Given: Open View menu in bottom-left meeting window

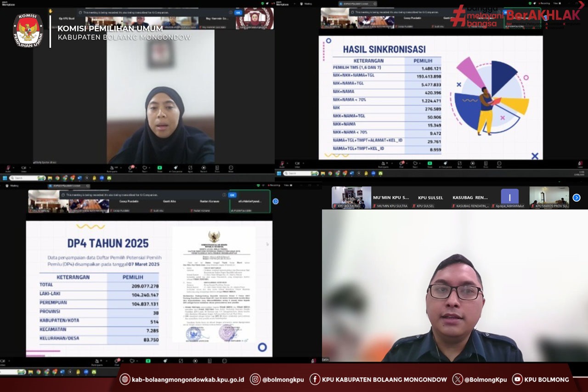Looking at the screenshot, I should (287, 185).
